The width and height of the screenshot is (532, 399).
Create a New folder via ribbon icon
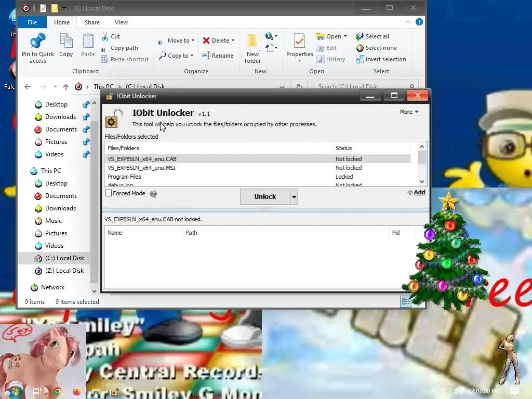[252, 41]
